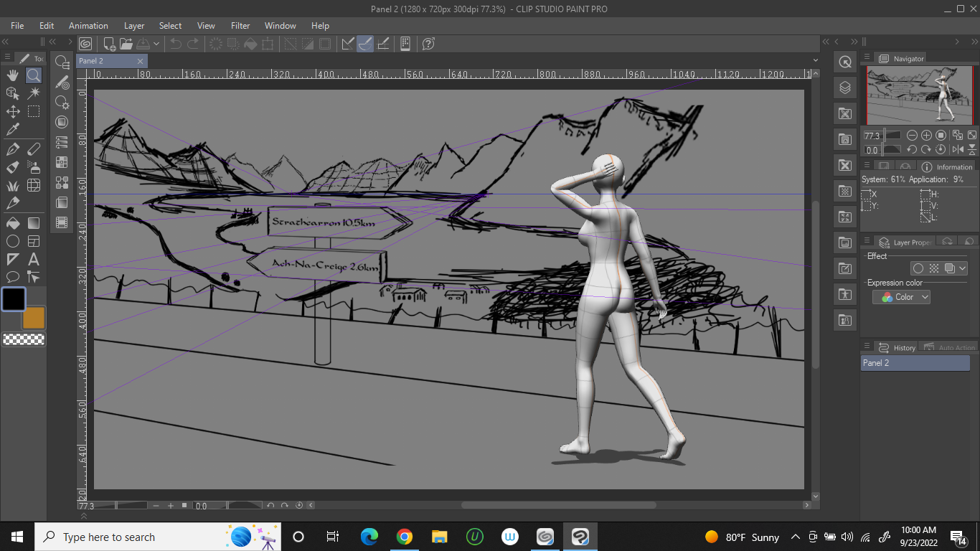Select the Hand (move canvas) tool
The image size is (980, 551).
13,75
